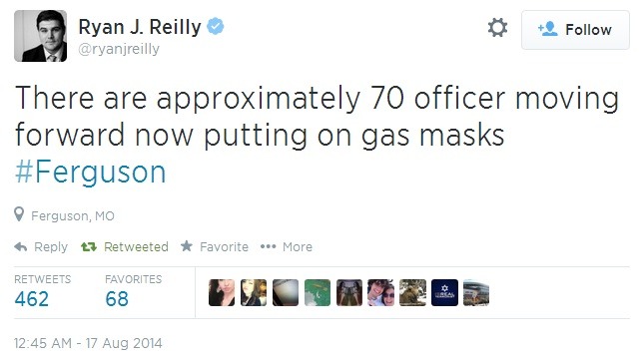
Task: Click the Ferguson, MO location link
Action: [73, 216]
